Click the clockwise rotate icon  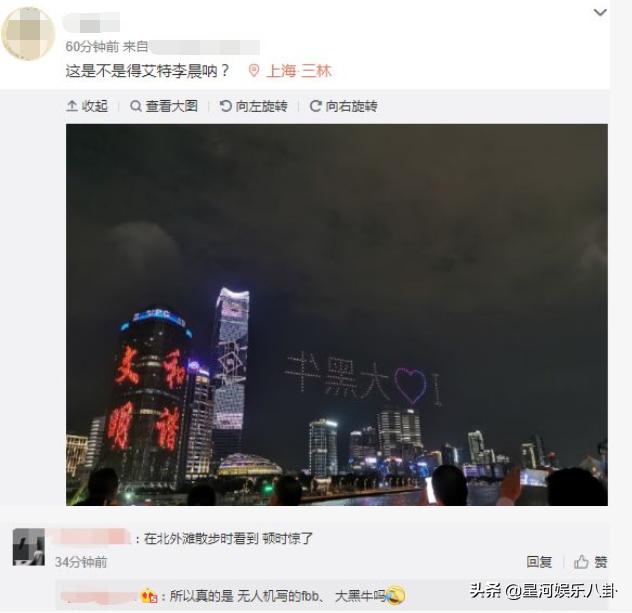coord(315,106)
